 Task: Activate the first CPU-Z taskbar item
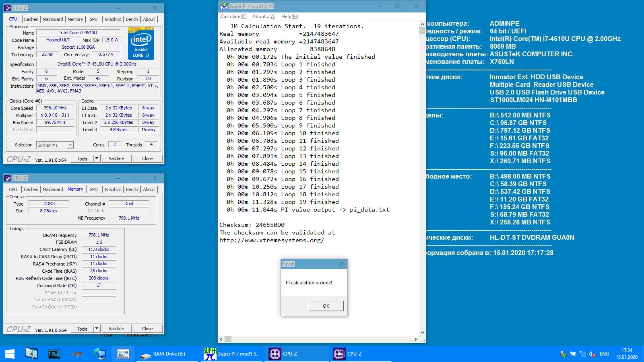[x=297, y=354]
